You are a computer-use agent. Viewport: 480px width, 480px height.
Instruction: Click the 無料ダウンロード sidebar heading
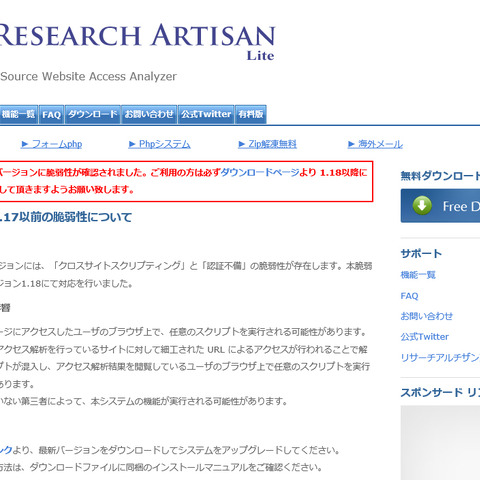click(440, 176)
